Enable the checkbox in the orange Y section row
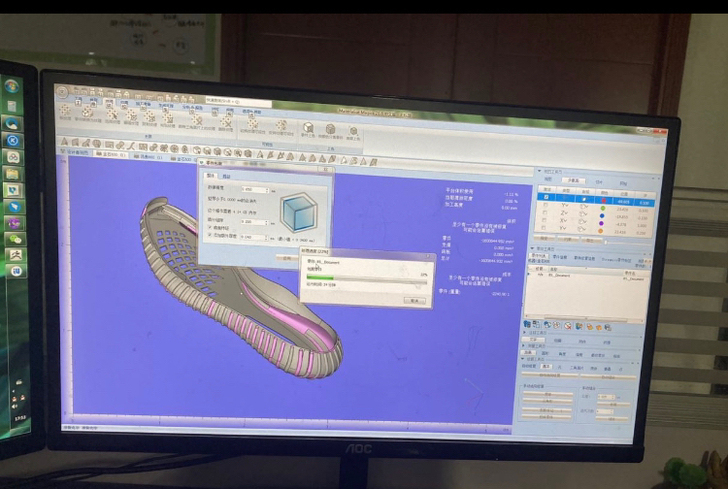 coord(544,228)
